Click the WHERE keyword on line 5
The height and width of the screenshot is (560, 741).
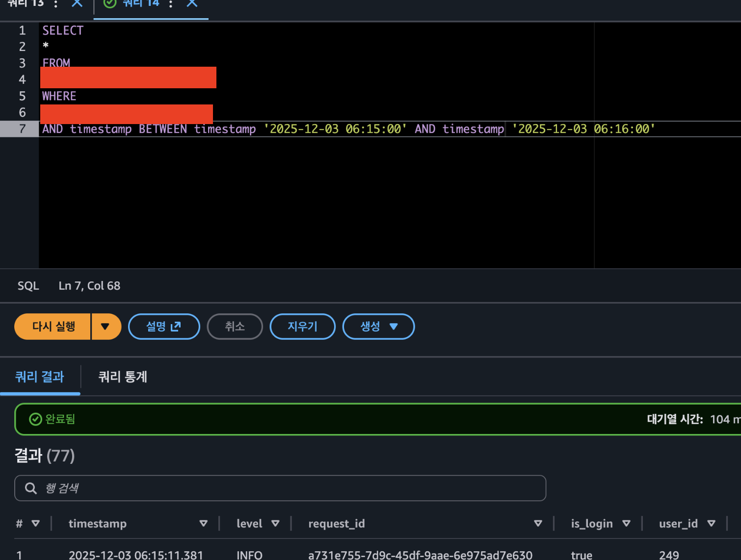[59, 96]
